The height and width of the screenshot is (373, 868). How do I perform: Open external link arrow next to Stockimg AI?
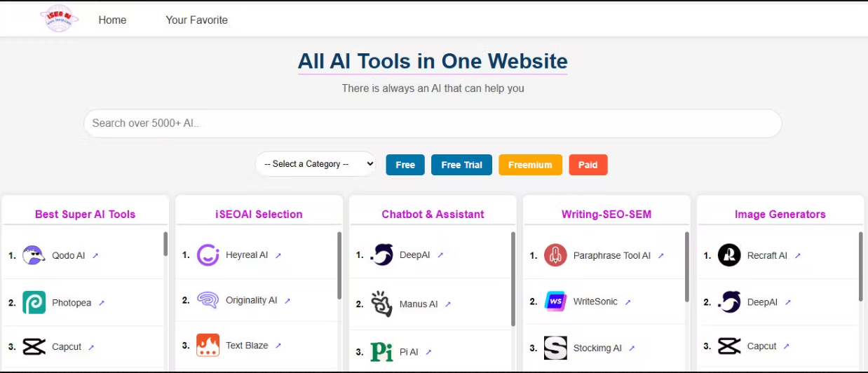632,348
